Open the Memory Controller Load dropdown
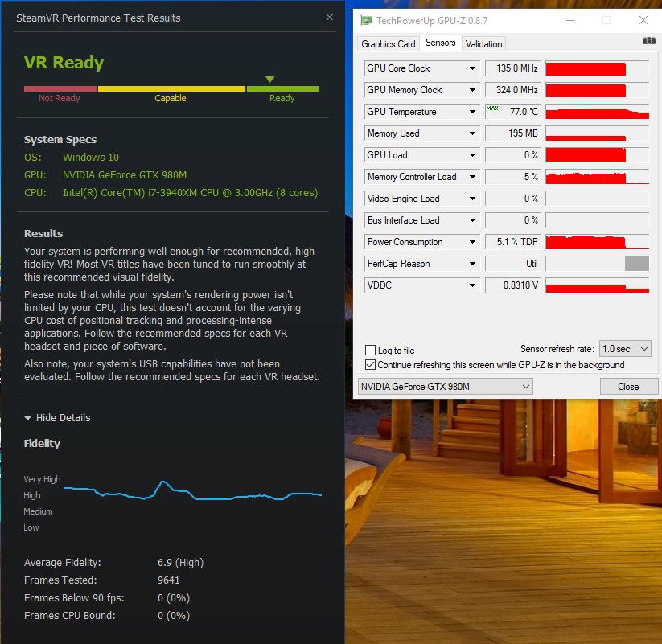 pyautogui.click(x=472, y=177)
